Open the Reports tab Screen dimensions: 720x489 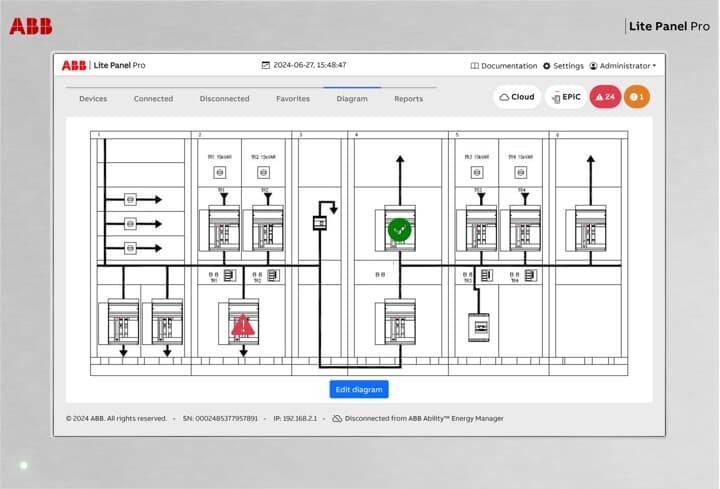pyautogui.click(x=409, y=99)
